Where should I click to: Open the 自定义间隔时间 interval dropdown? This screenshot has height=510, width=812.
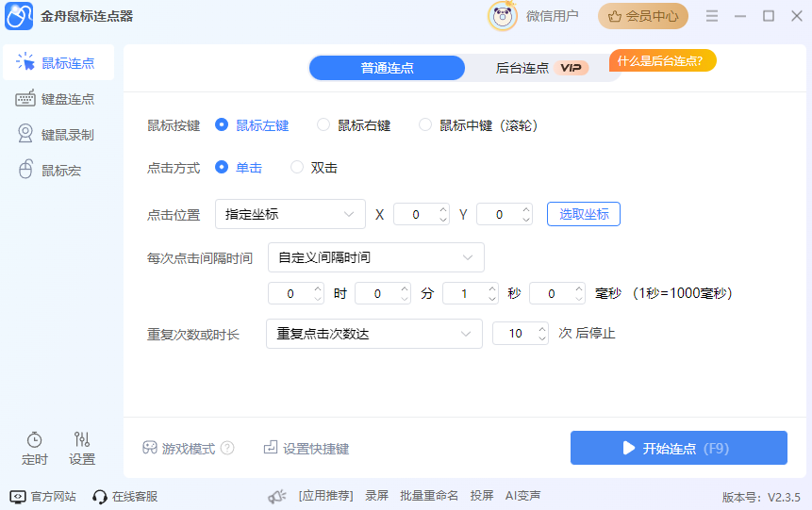(x=376, y=257)
